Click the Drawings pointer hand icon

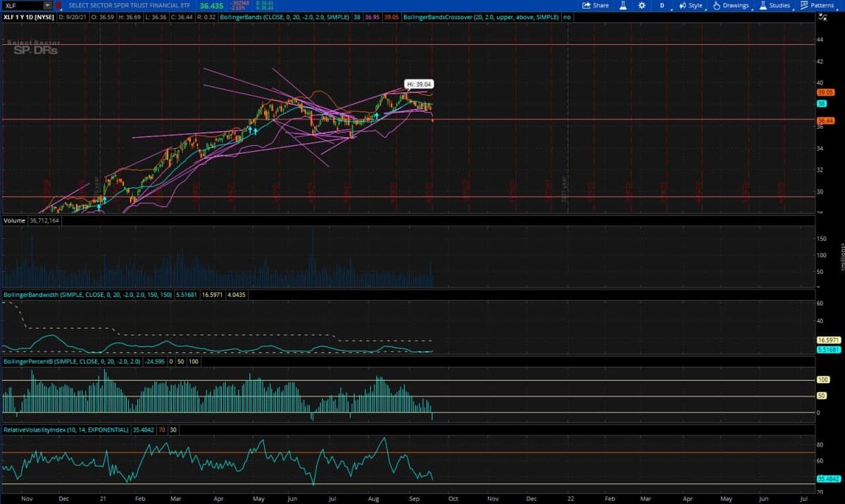click(716, 5)
